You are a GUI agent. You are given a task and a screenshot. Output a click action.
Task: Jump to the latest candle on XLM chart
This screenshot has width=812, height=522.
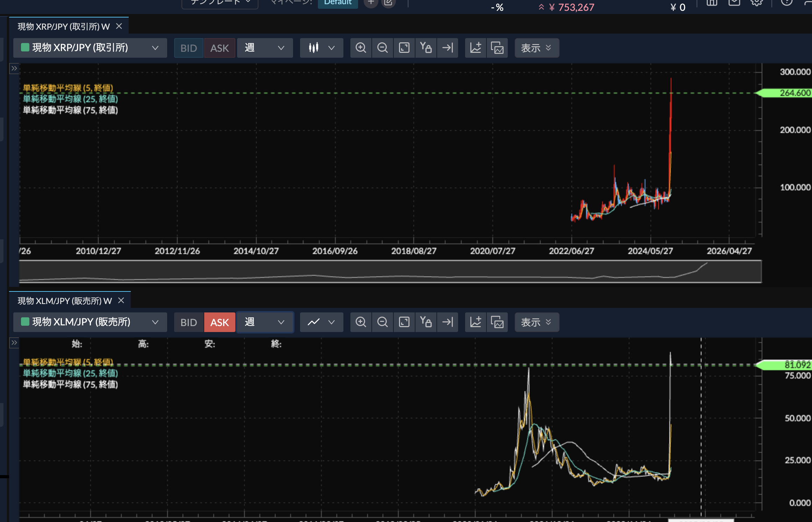click(x=448, y=322)
